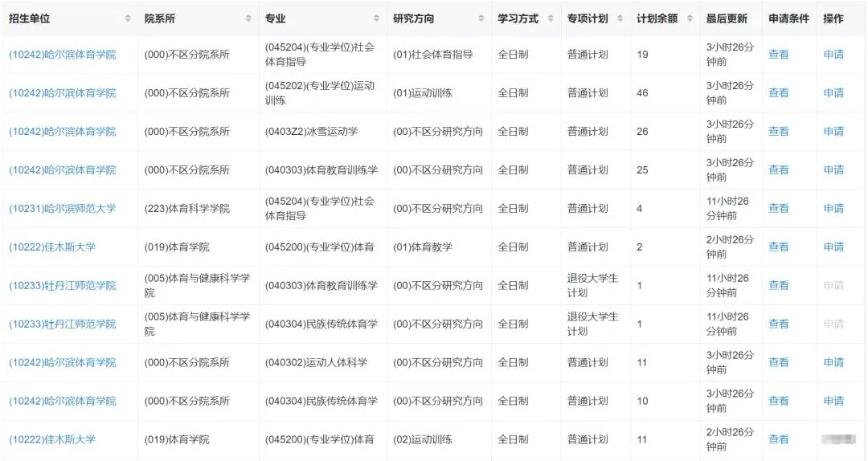Viewport: 868px width, 461px height.
Task: Open 佳木斯大学 link in (02)运动训练 row
Action: (x=52, y=439)
